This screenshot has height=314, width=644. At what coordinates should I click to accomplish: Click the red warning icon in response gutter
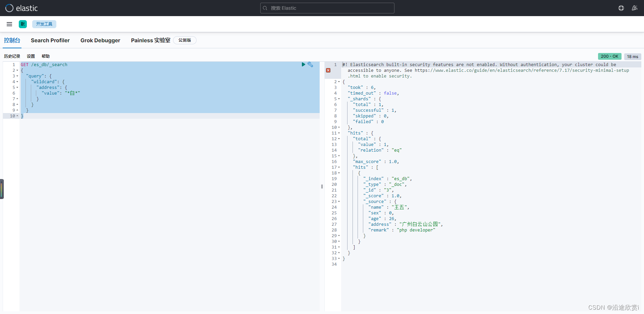328,70
